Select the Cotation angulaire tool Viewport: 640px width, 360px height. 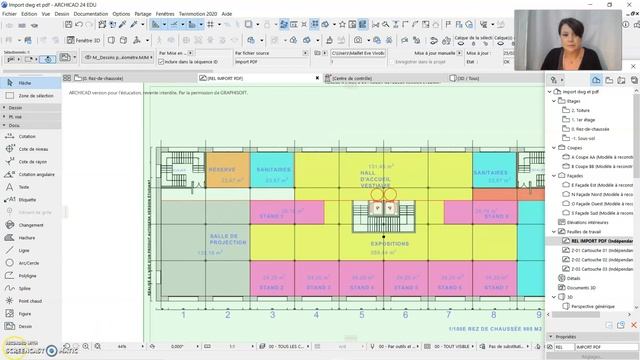coord(31,174)
